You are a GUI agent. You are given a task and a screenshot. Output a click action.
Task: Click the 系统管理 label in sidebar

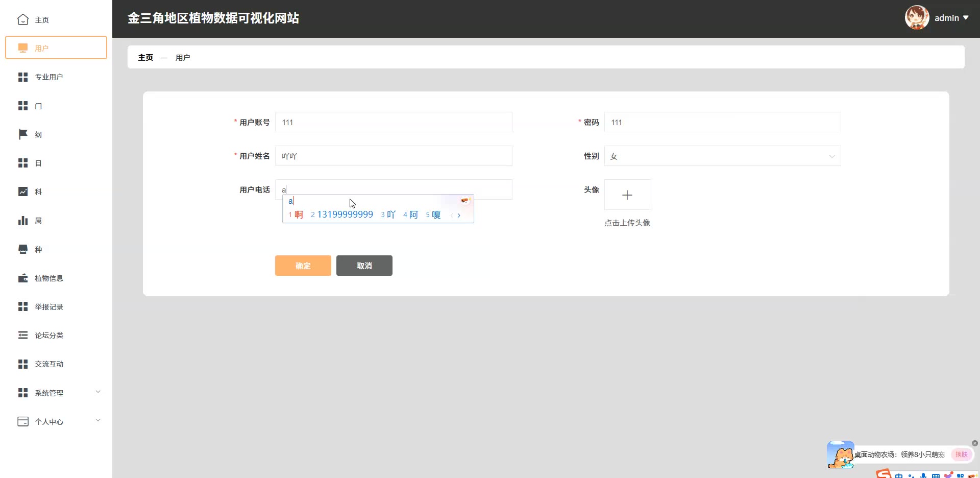tap(49, 393)
